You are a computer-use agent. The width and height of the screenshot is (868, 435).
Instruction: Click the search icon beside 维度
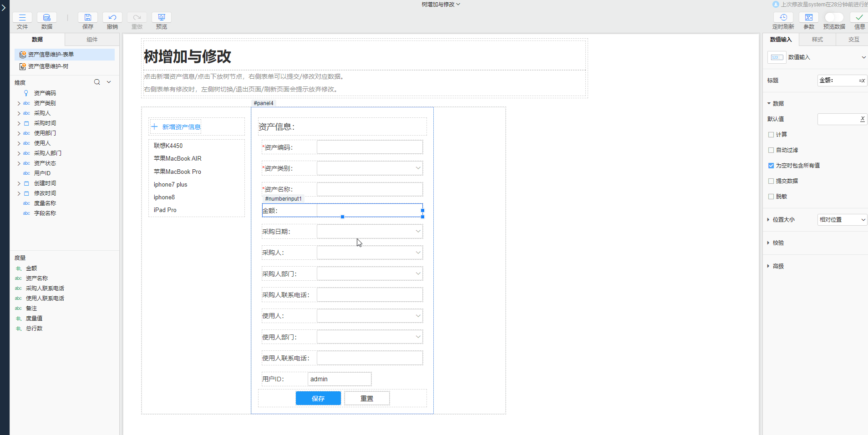point(97,82)
